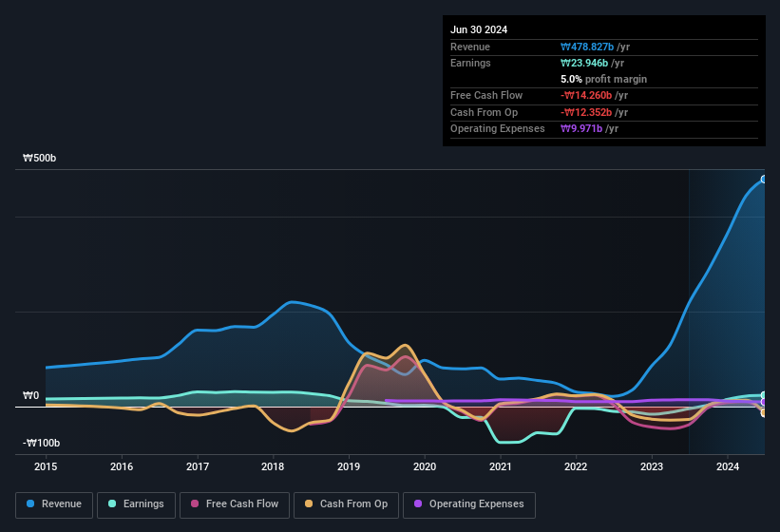Select the ₩478.827b revenue value in the tooltip
This screenshot has width=780, height=532.
[x=596, y=47]
